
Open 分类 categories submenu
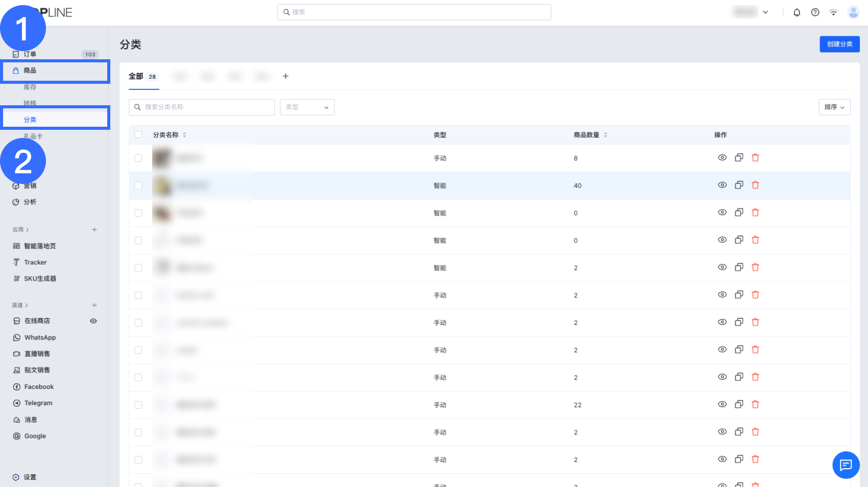(x=55, y=119)
